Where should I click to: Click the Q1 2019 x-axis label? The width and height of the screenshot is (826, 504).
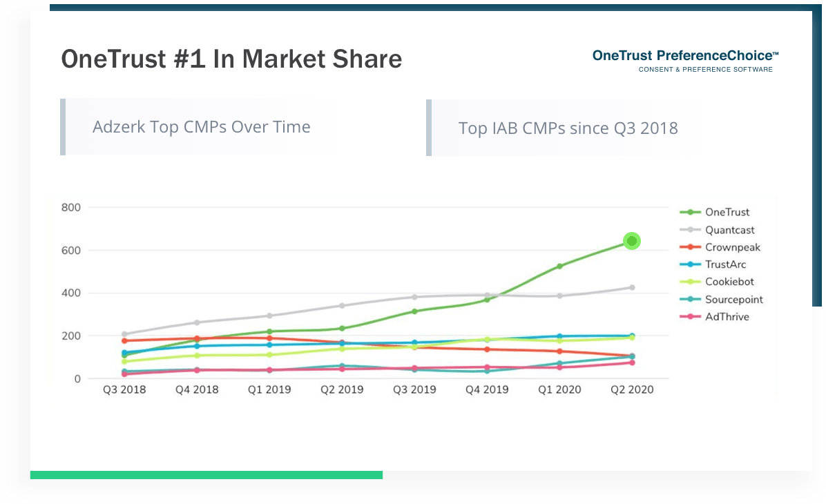pyautogui.click(x=269, y=389)
